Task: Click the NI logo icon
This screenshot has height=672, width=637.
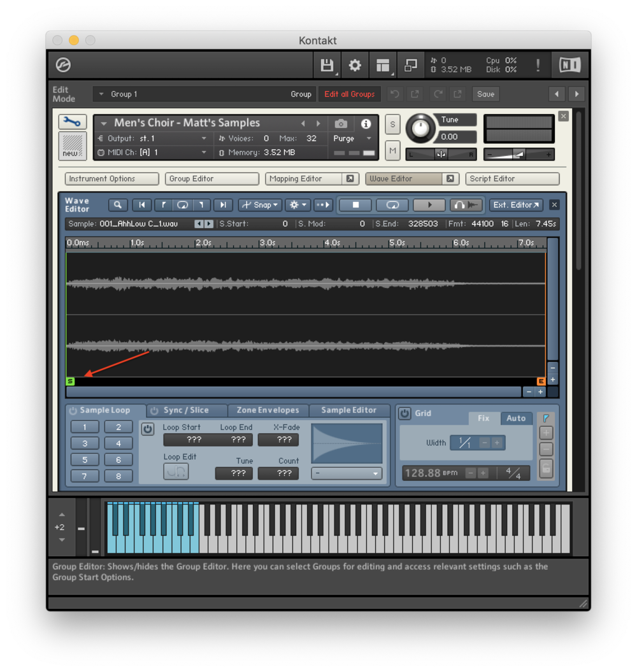Action: click(569, 65)
